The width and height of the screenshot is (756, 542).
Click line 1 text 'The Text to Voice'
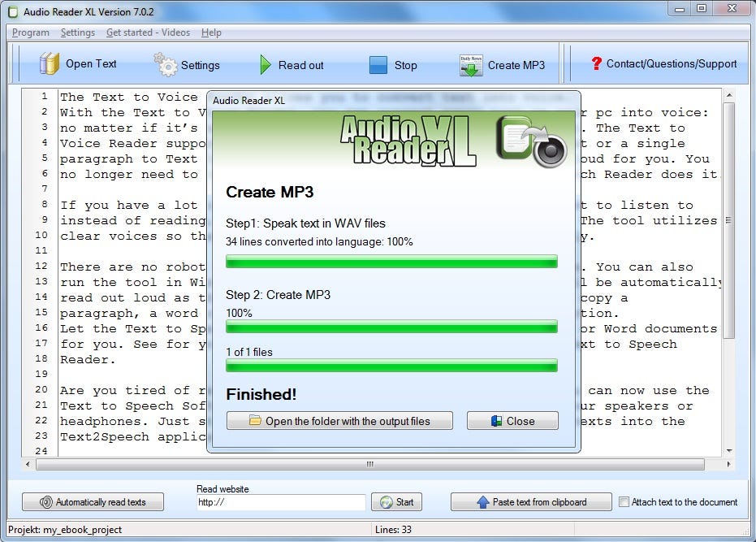(129, 97)
